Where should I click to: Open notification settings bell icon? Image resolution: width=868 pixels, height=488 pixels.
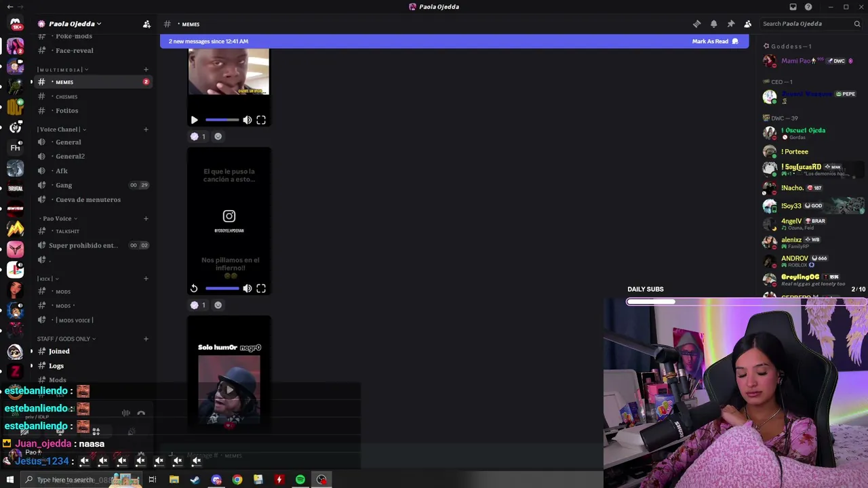[x=713, y=24]
